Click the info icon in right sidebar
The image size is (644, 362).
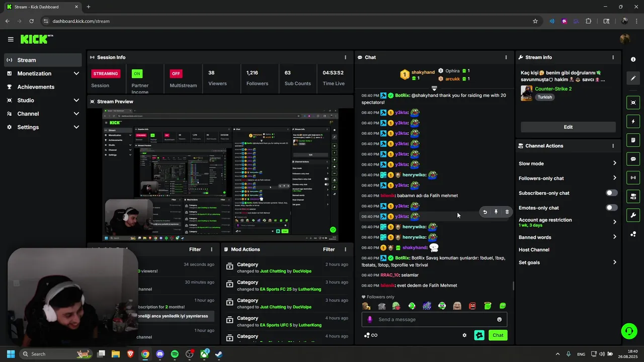633,59
